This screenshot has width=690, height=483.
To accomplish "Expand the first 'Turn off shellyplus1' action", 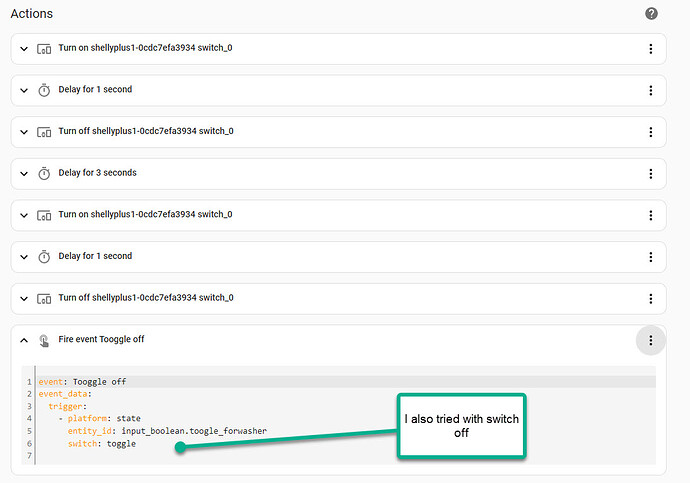I will [24, 132].
